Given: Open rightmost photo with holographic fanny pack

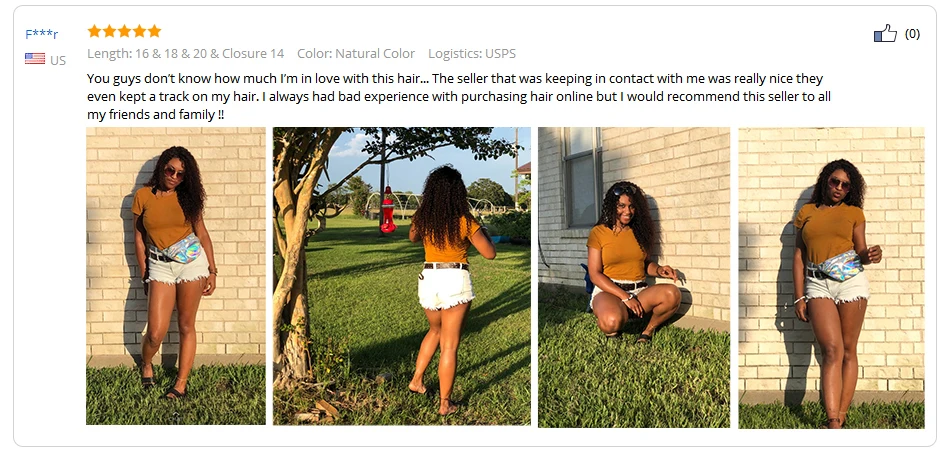Looking at the screenshot, I should click(x=831, y=277).
